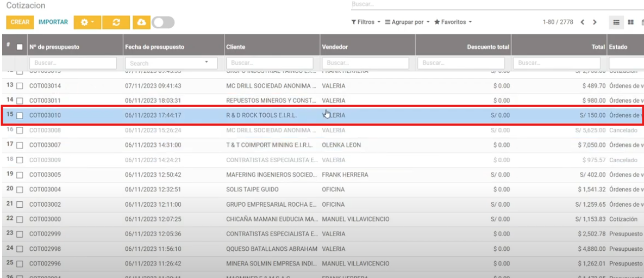Go to next page arrow

[x=595, y=22]
